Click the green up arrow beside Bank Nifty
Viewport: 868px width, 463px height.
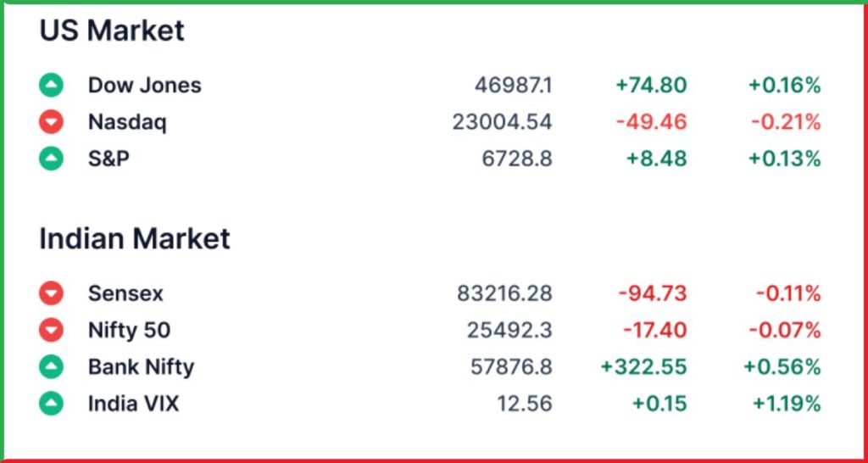[51, 366]
